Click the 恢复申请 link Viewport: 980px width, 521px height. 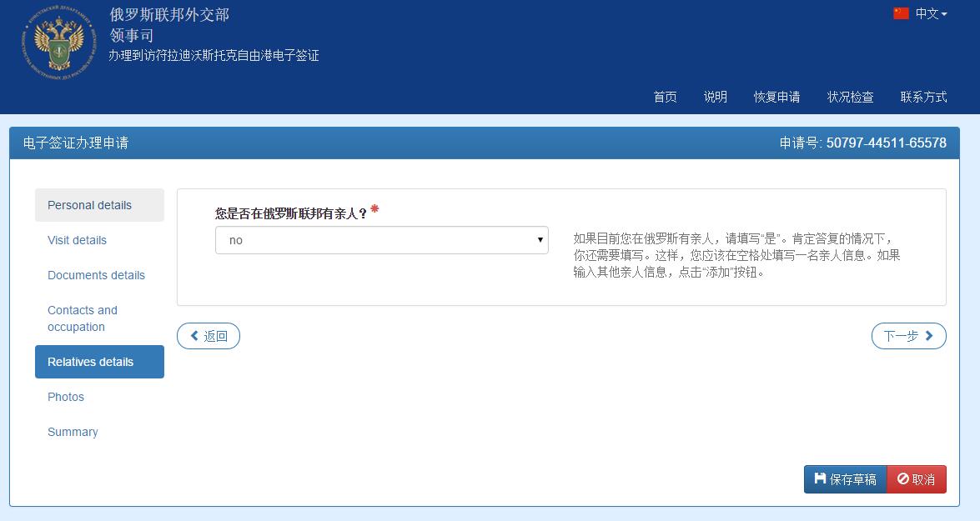coord(776,97)
